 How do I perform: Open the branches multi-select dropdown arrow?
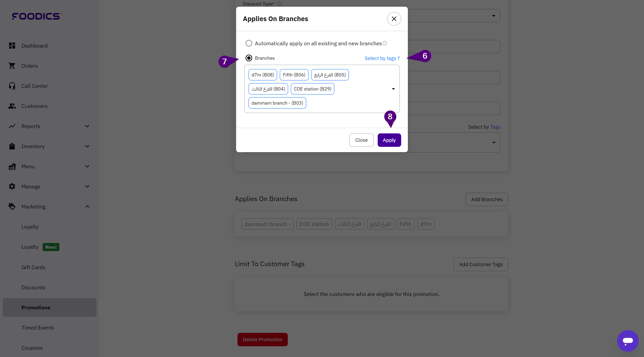[x=393, y=89]
